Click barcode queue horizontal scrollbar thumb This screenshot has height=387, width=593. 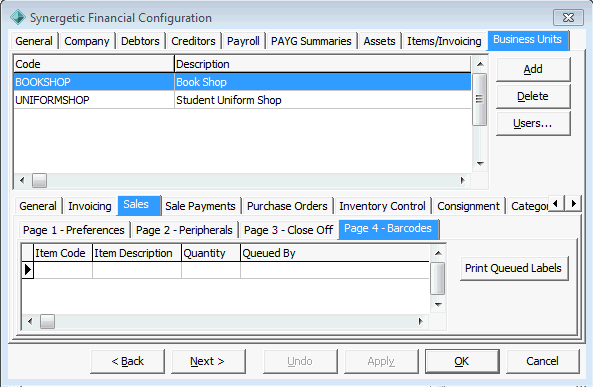tap(47, 322)
